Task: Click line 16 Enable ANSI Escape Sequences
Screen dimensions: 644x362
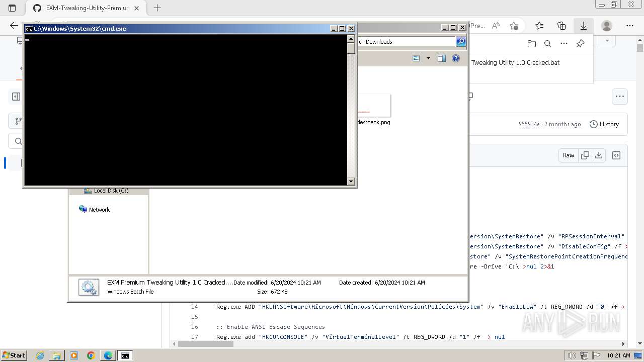Action: pyautogui.click(x=271, y=327)
